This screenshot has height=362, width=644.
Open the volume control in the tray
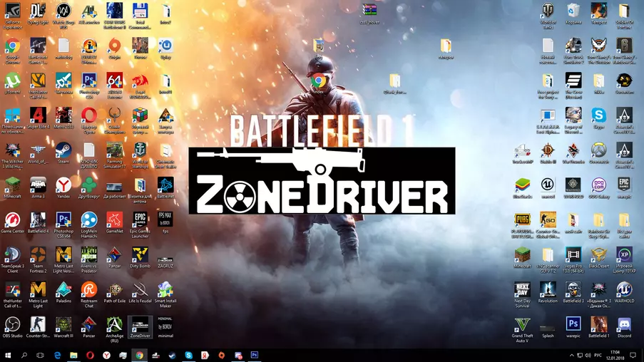(x=588, y=355)
